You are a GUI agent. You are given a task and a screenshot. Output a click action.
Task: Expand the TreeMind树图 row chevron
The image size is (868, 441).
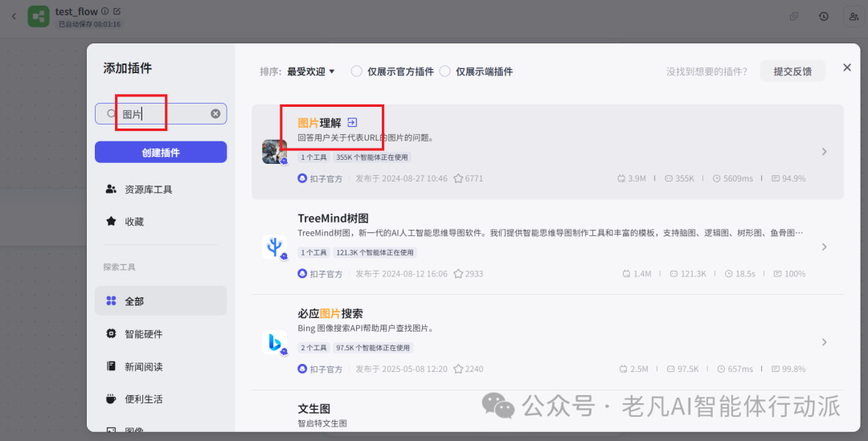click(x=825, y=247)
